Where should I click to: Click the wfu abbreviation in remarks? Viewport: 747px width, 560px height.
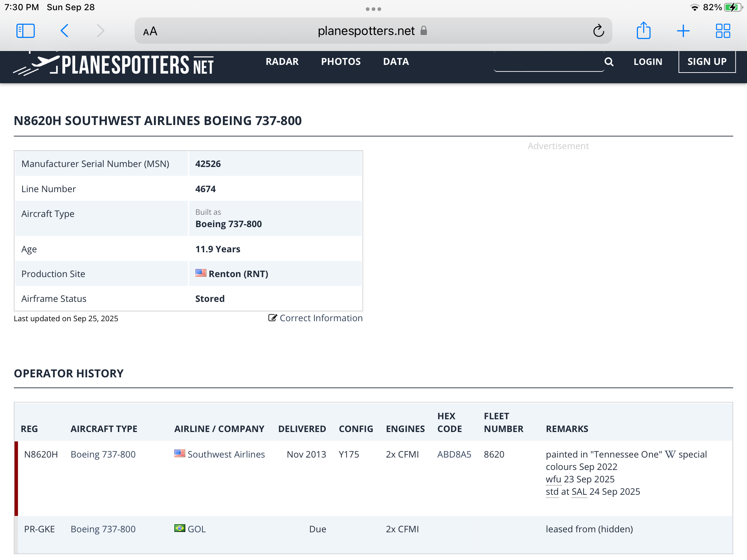553,479
